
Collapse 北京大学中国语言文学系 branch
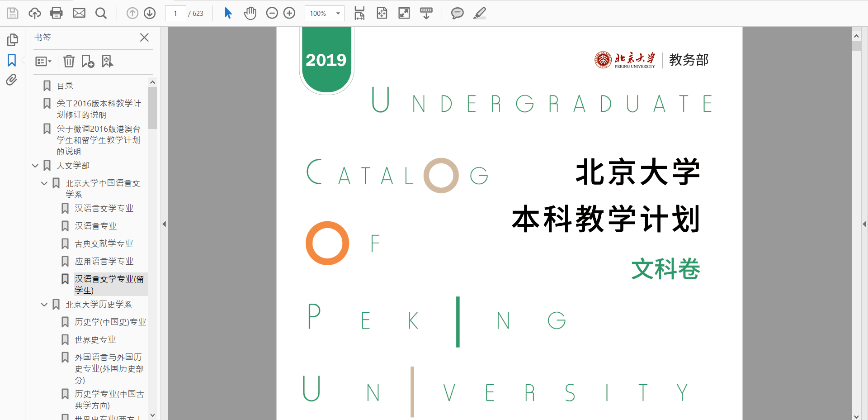coord(44,183)
